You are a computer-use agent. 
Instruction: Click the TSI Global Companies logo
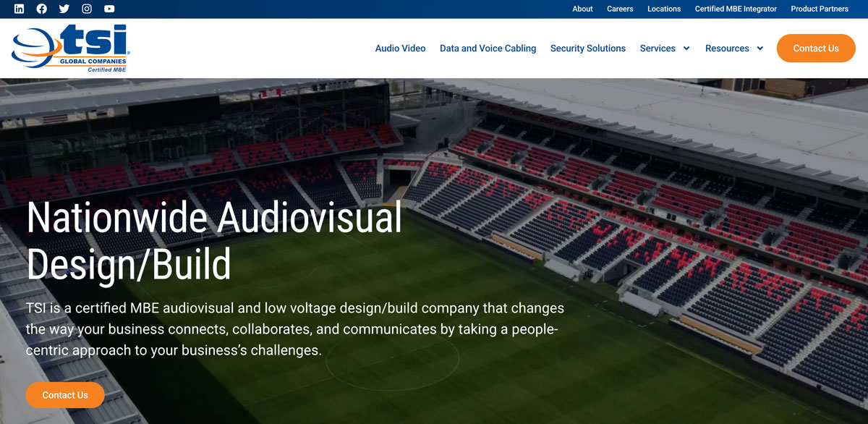click(70, 48)
